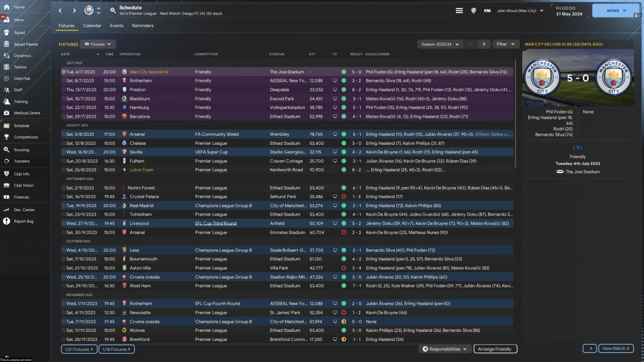Viewport: 644px width, 362px height.
Task: Open the Responsibilities dropdown
Action: pyautogui.click(x=444, y=349)
